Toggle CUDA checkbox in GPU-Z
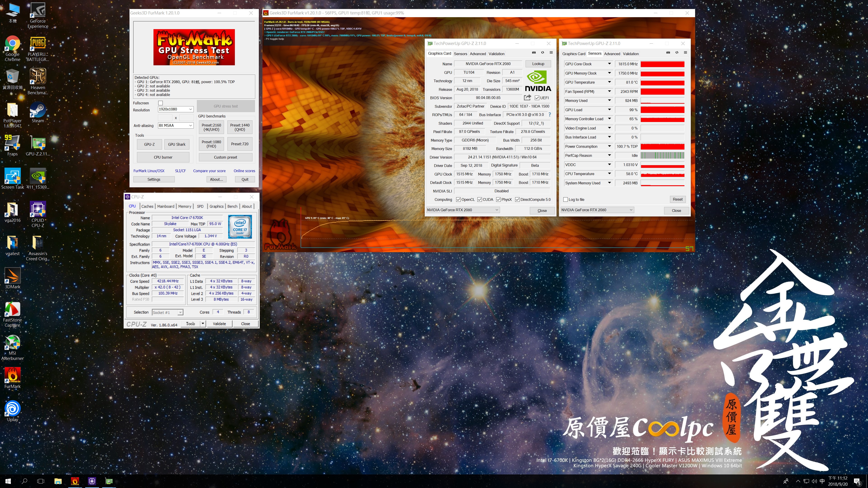This screenshot has width=868, height=488. pyautogui.click(x=480, y=199)
